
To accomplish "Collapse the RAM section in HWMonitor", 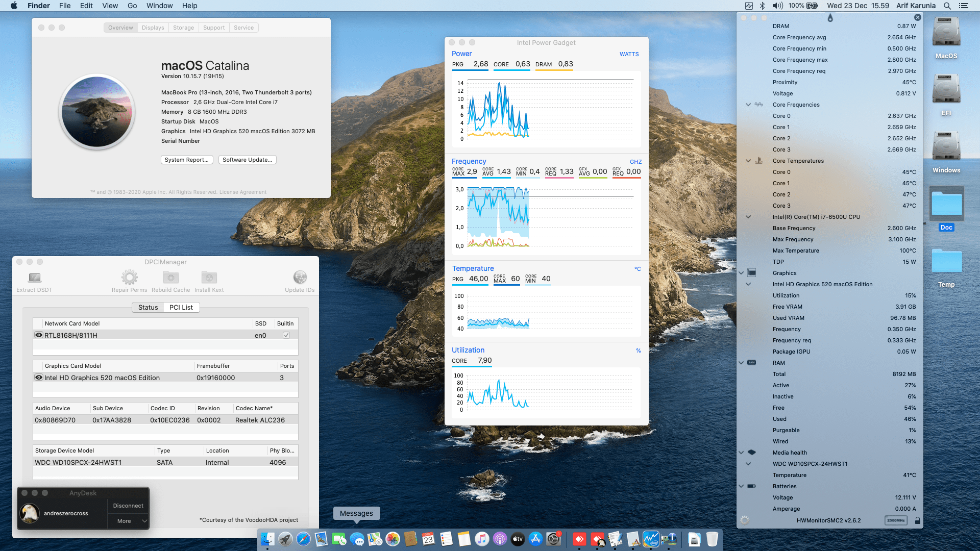I will [x=741, y=363].
